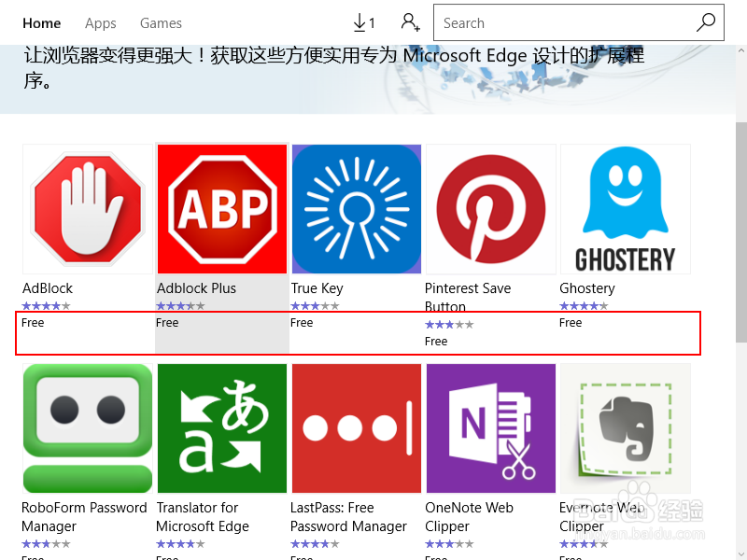This screenshot has height=560, width=747.
Task: Click the star rating under Ghostery
Action: click(x=584, y=306)
